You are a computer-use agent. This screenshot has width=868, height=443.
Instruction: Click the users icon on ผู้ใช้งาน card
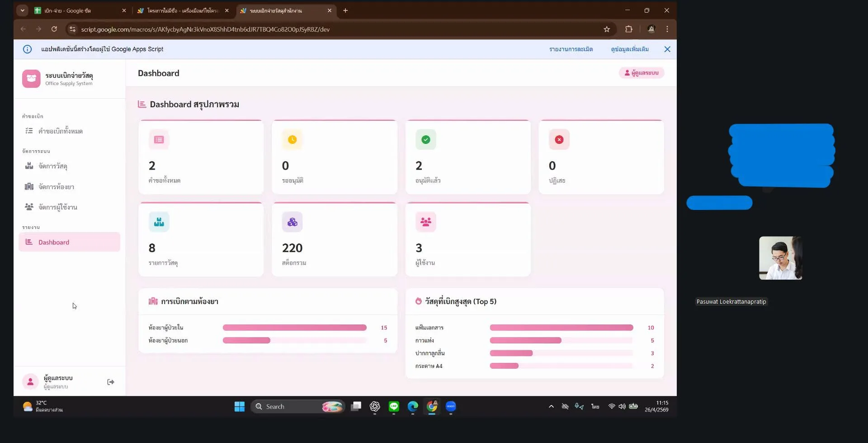[425, 222]
